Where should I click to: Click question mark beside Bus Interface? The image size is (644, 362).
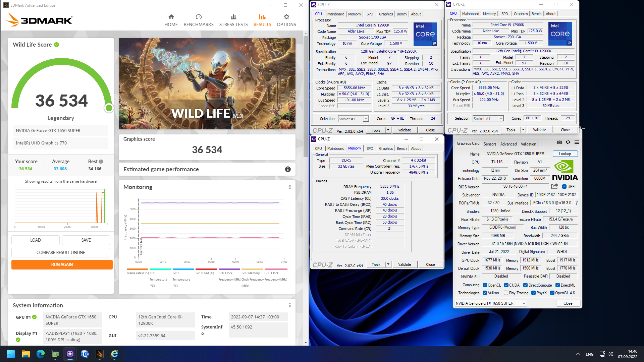click(x=577, y=203)
